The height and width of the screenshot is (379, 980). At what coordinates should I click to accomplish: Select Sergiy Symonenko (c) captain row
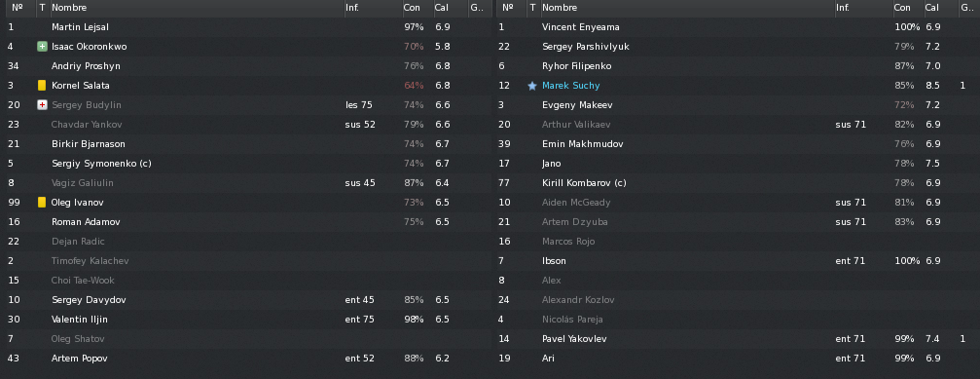pos(245,164)
